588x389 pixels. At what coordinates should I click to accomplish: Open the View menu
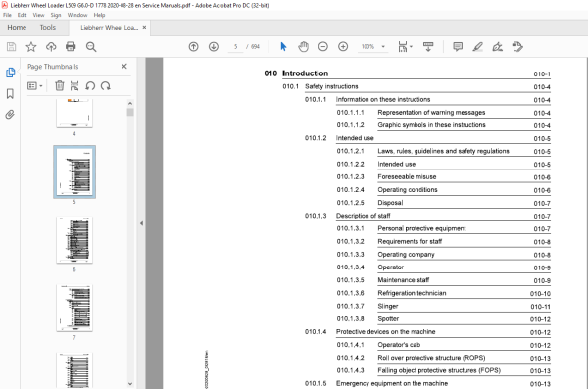tap(38, 15)
